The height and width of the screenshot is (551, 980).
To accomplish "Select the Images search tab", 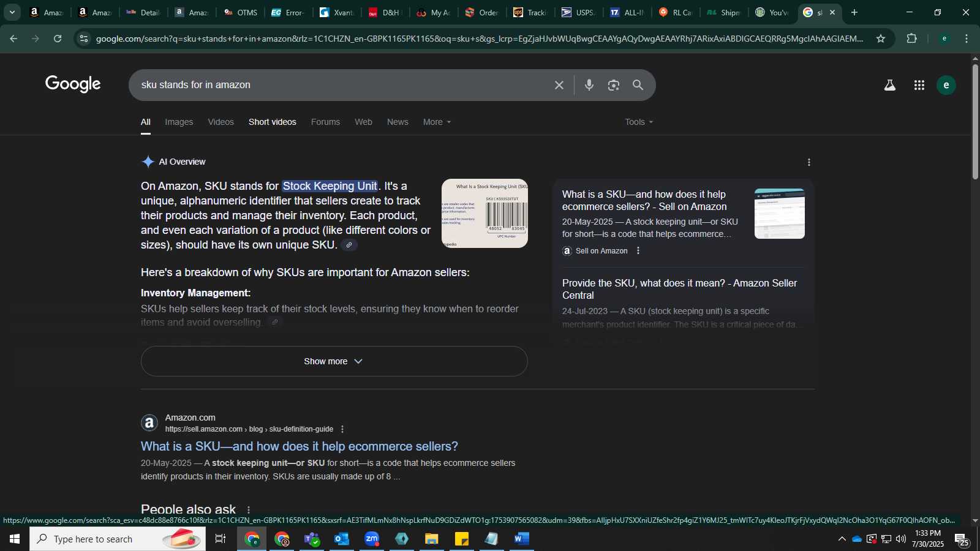I will point(179,122).
